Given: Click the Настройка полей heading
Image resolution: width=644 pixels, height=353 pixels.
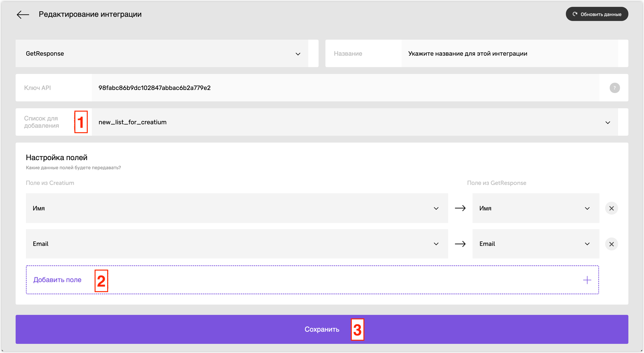Looking at the screenshot, I should (x=57, y=157).
